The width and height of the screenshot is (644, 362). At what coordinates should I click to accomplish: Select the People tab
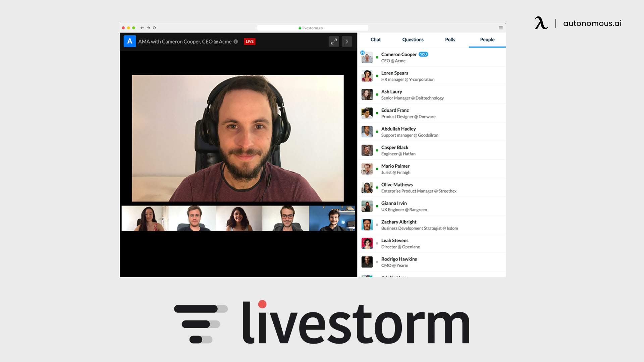[487, 40]
